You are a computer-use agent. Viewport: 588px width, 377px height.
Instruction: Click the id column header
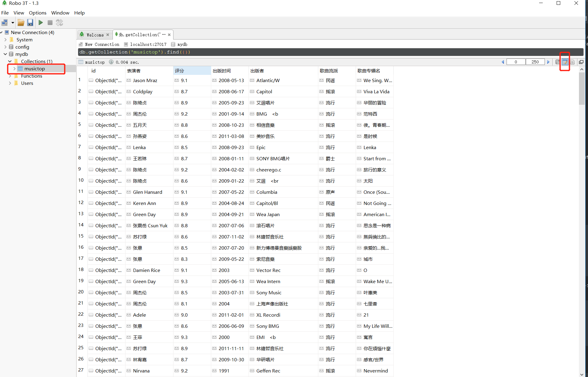click(x=106, y=71)
